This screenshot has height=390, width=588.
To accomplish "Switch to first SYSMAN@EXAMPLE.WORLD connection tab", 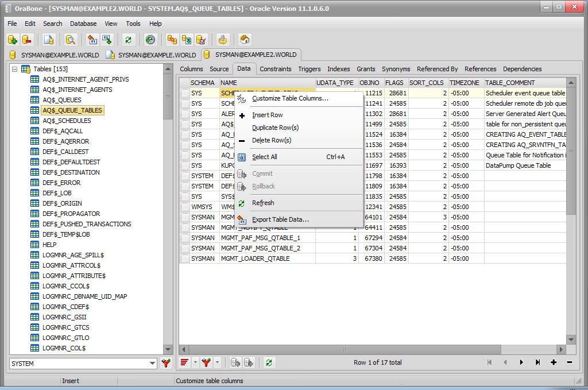I will tap(55, 55).
